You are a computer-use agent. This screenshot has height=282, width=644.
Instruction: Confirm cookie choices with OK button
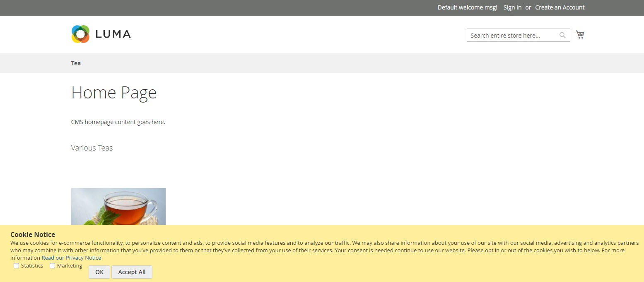point(99,272)
